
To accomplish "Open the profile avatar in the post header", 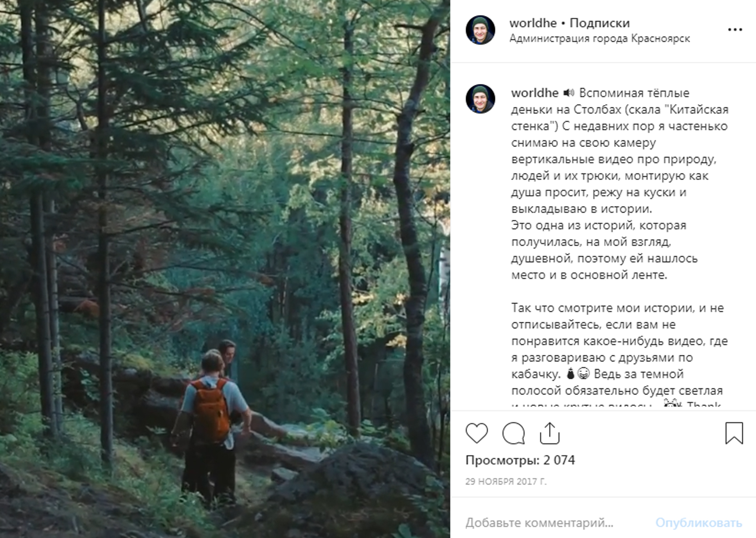I will pos(480,30).
